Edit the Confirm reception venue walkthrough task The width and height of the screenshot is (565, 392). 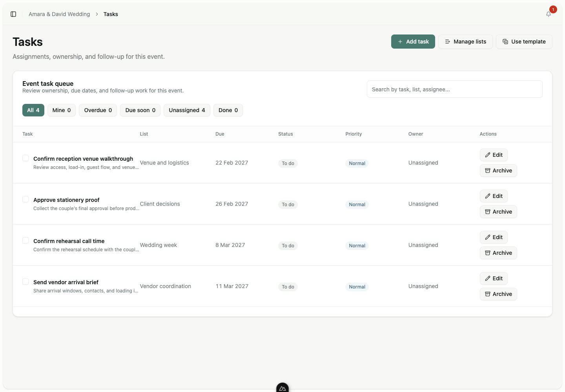[x=494, y=155]
